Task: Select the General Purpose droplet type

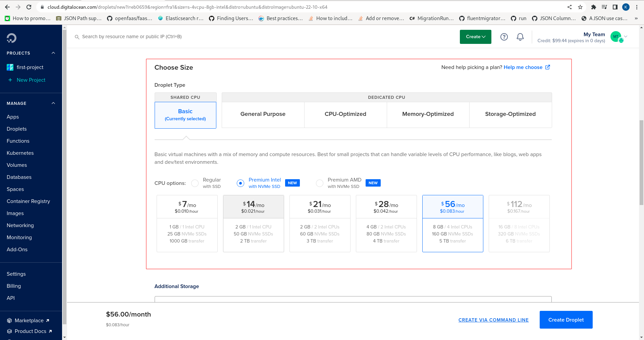Action: point(263,114)
